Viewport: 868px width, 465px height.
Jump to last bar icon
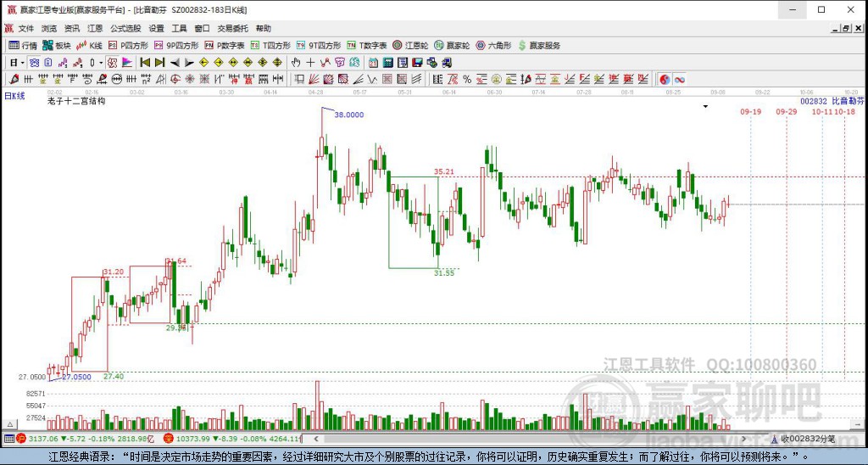tap(159, 63)
